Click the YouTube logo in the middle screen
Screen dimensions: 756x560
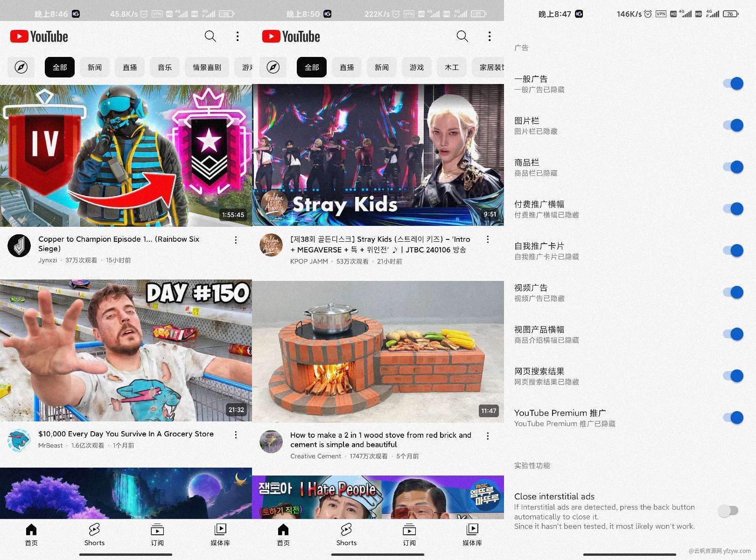click(291, 36)
